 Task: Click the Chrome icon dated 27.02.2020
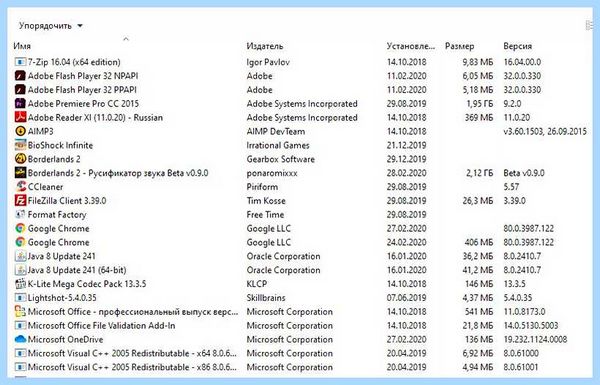[x=20, y=228]
